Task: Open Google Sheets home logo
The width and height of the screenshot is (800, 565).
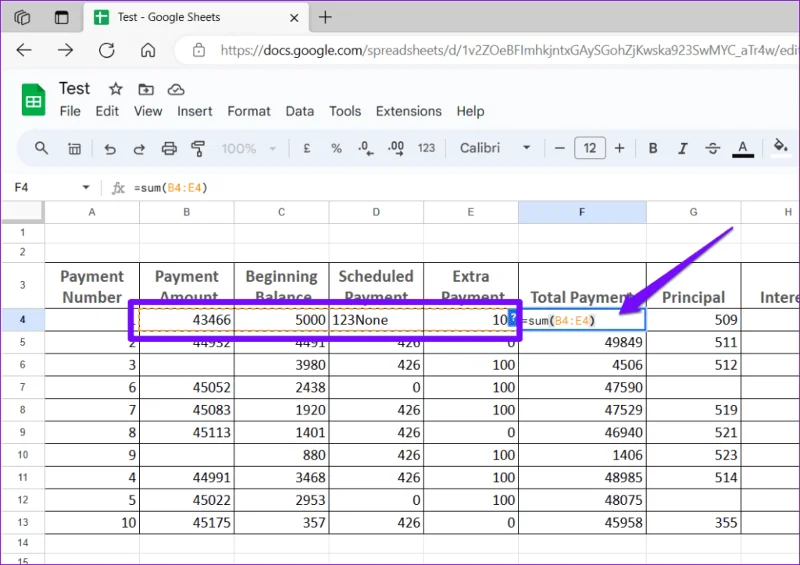Action: pos(34,100)
